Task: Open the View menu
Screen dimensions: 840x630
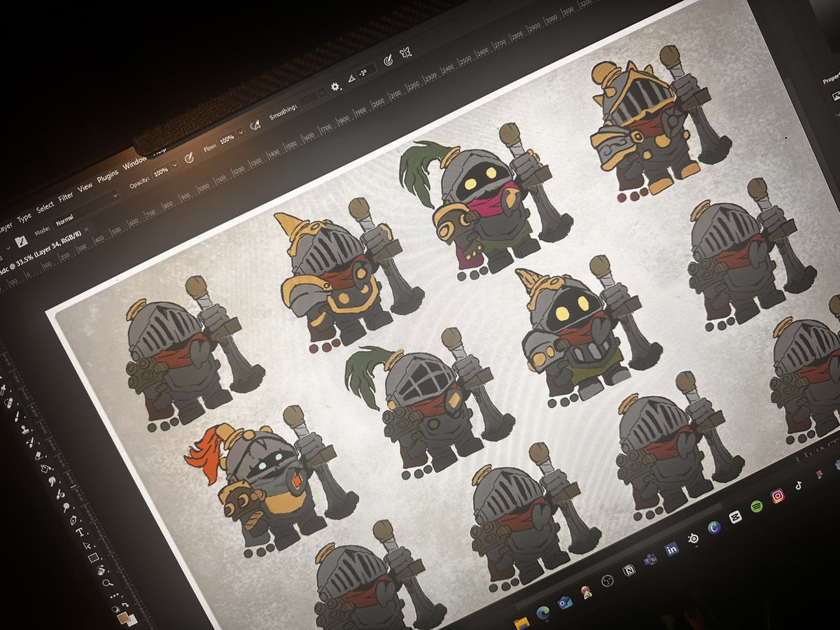Action: click(85, 187)
